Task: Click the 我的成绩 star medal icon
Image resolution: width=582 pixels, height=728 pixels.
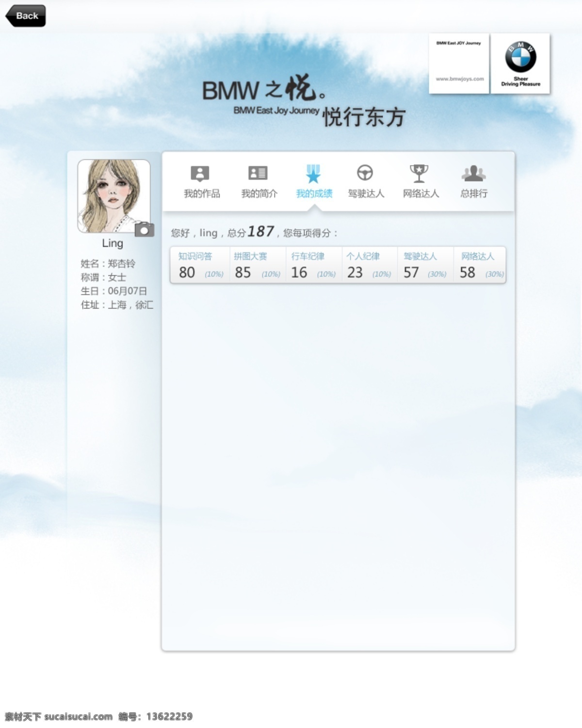Action: point(313,174)
